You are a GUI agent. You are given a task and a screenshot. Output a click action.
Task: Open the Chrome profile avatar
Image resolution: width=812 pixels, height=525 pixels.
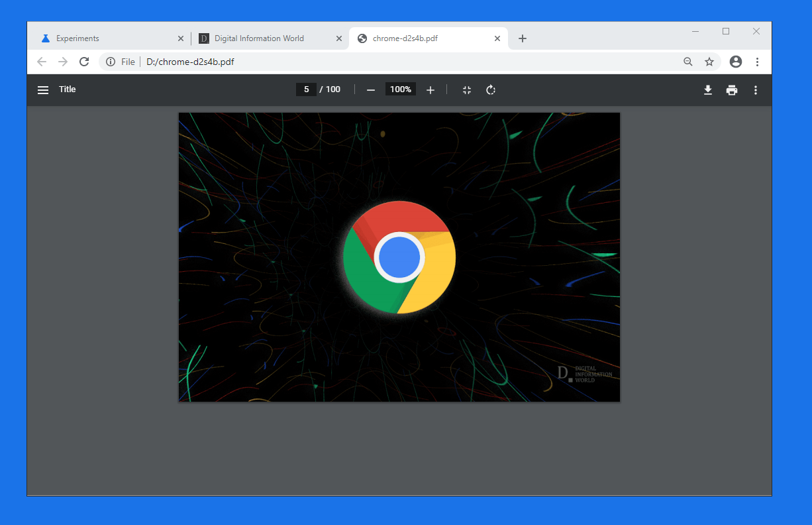coord(736,62)
